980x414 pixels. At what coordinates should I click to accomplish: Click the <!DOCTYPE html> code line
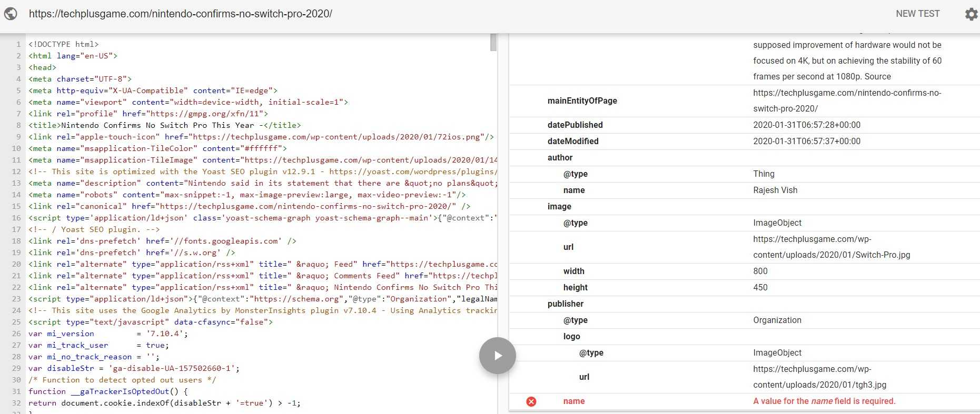point(64,44)
